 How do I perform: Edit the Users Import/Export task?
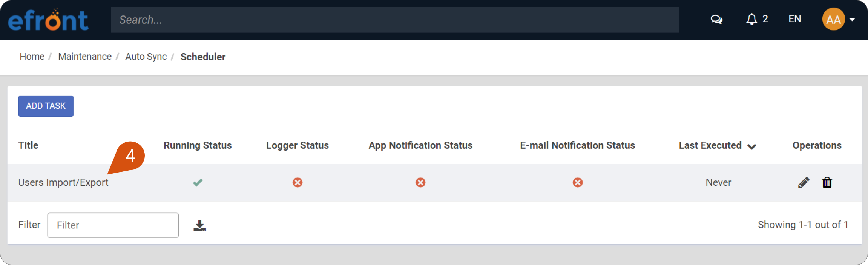804,183
